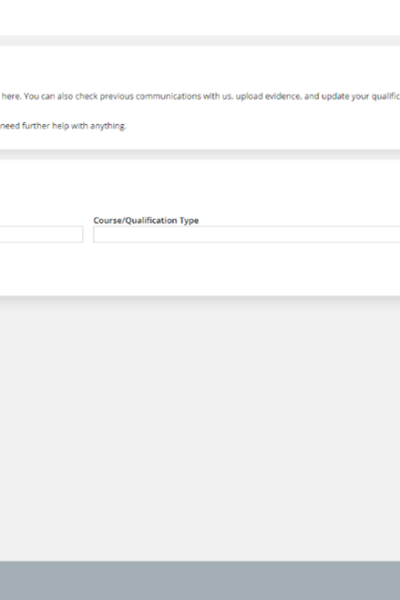Click the grey footer bar at page bottom

pyautogui.click(x=200, y=580)
